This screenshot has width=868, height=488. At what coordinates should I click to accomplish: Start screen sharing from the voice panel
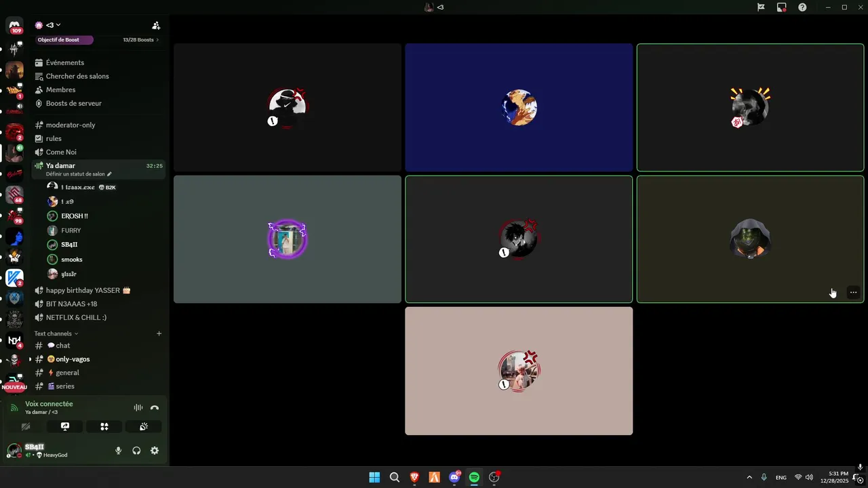click(65, 426)
